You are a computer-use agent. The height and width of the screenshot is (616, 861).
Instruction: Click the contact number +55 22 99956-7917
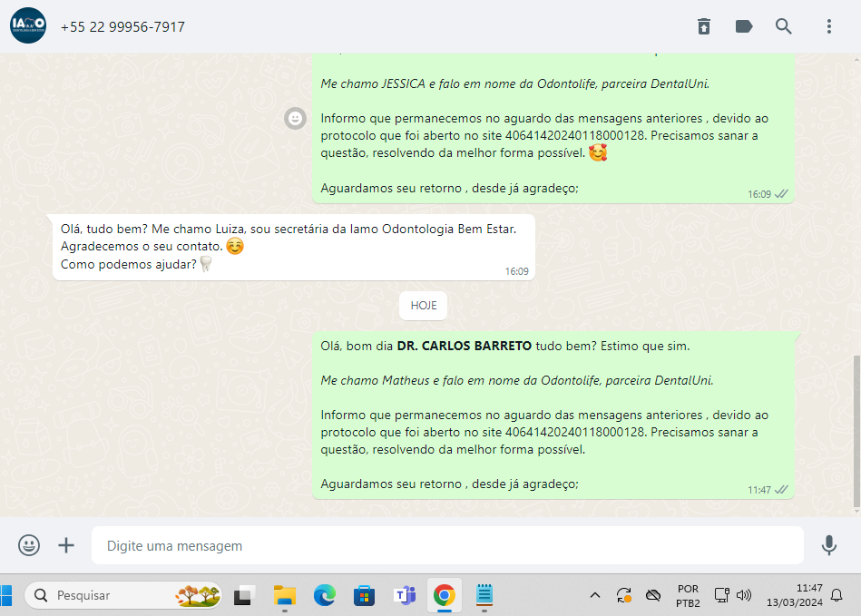(x=122, y=27)
